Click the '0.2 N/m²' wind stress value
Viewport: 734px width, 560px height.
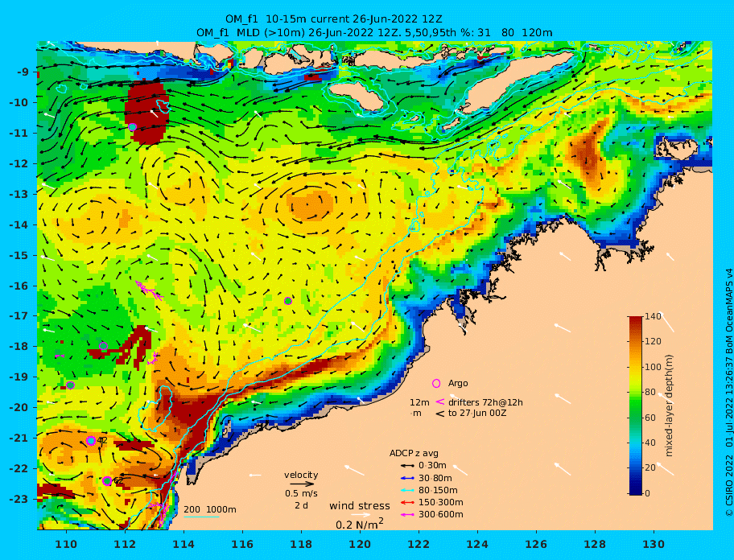click(x=360, y=524)
